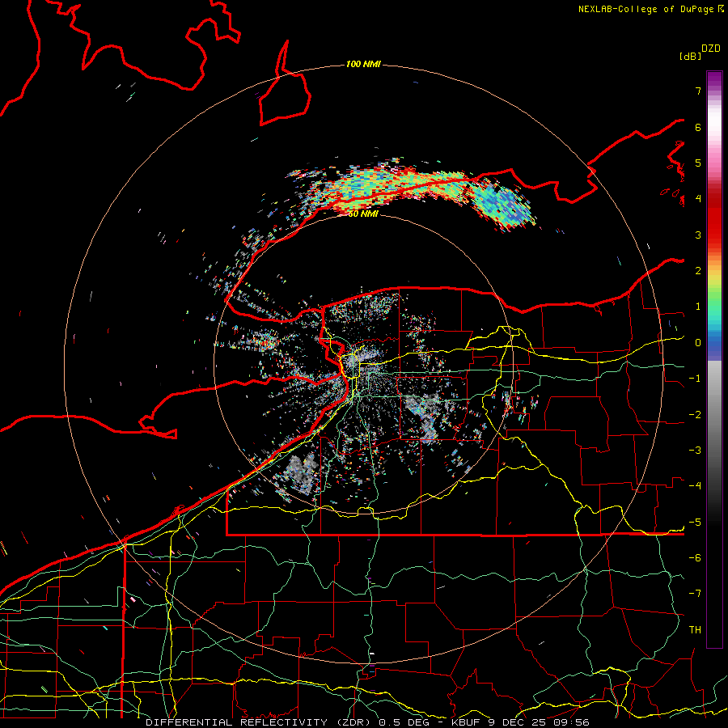Click the -5 value on the color scale
Screen dimensions: 728x728
tap(695, 523)
